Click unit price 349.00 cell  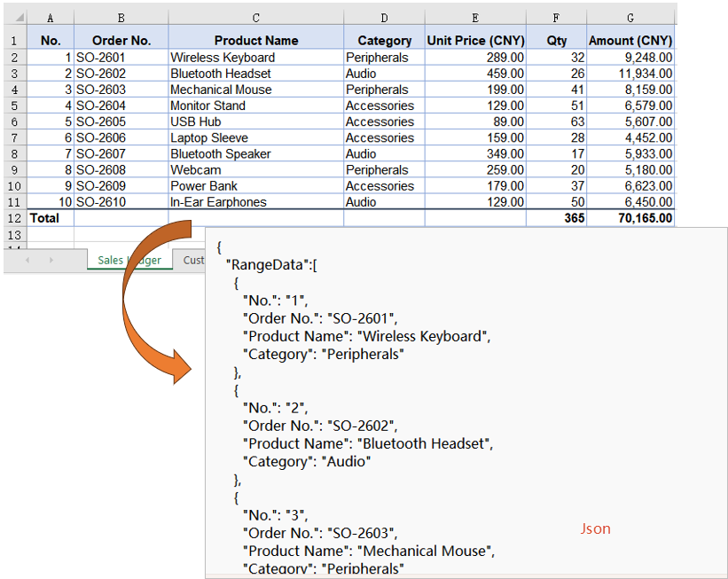pos(475,154)
